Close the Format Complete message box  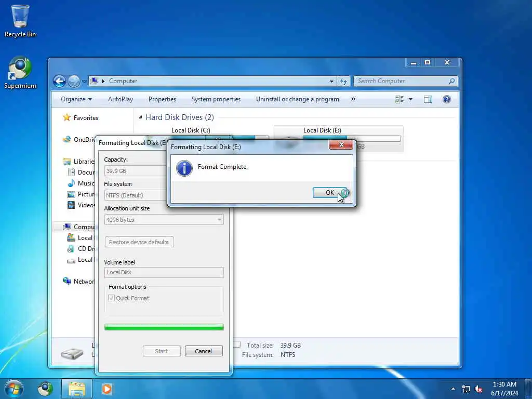point(341,144)
